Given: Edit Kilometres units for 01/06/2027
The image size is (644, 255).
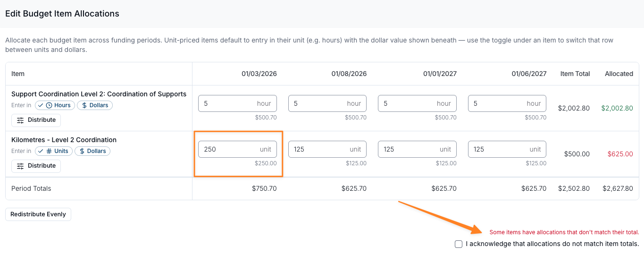Looking at the screenshot, I should coord(507,149).
